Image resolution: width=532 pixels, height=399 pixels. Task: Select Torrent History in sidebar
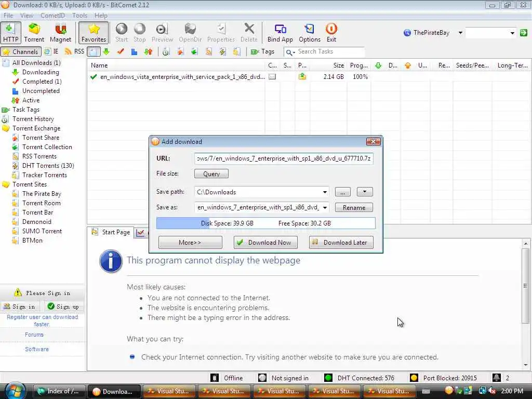(x=33, y=119)
